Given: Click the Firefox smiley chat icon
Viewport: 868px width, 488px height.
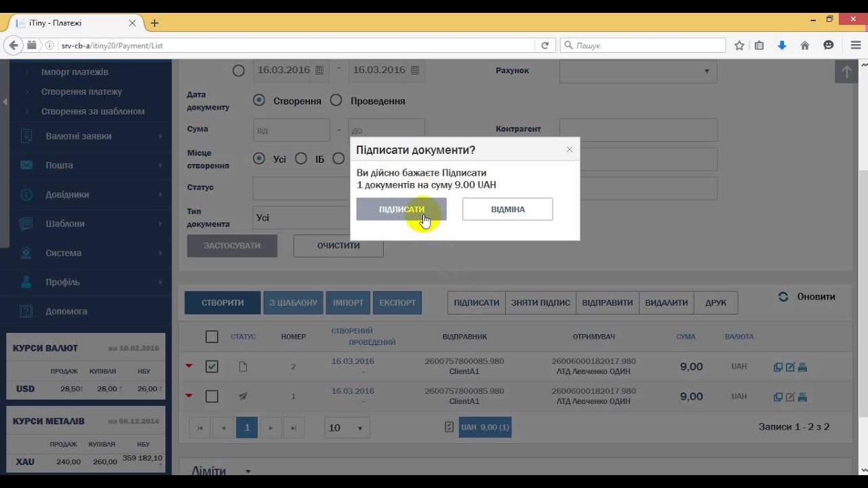Looking at the screenshot, I should (x=828, y=45).
